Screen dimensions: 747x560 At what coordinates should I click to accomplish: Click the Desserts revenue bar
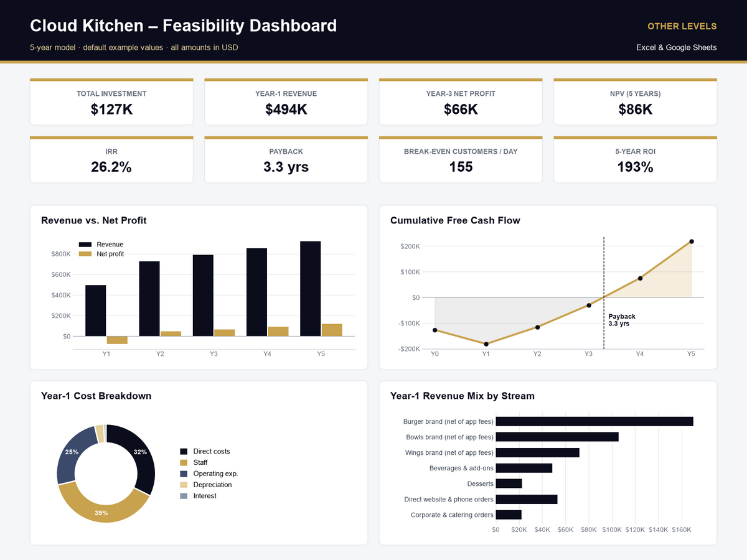(x=509, y=483)
